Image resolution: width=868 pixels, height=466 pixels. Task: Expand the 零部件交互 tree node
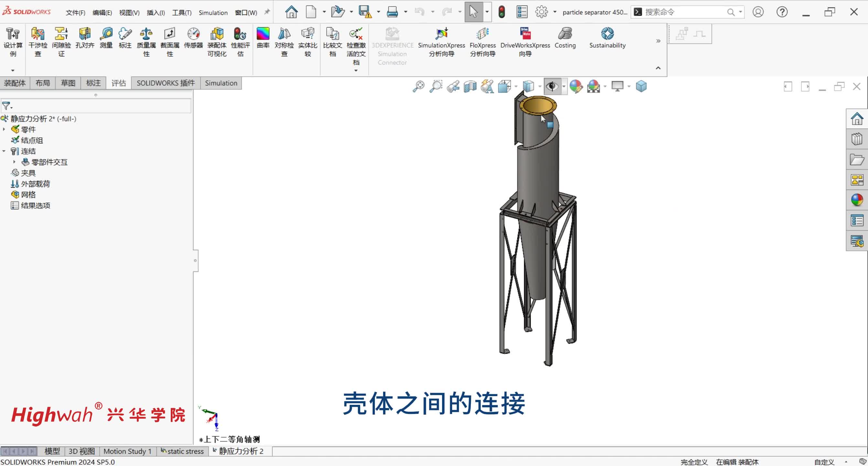pos(14,162)
